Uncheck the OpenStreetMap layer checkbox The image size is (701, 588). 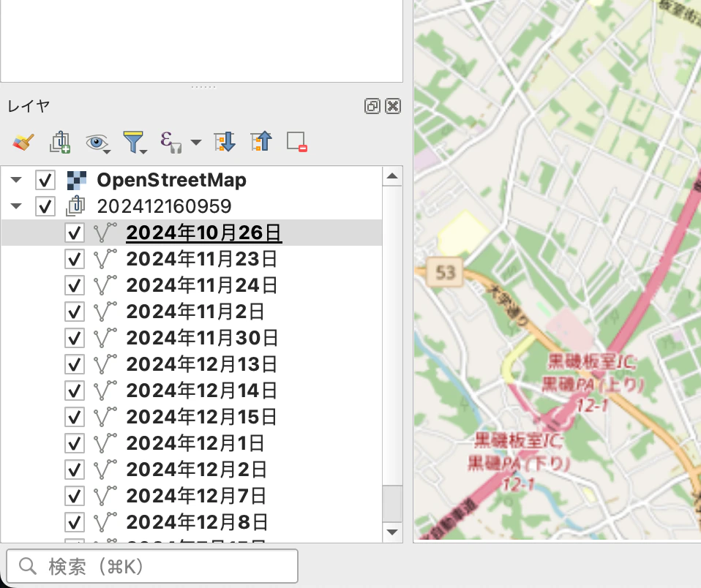tap(45, 180)
